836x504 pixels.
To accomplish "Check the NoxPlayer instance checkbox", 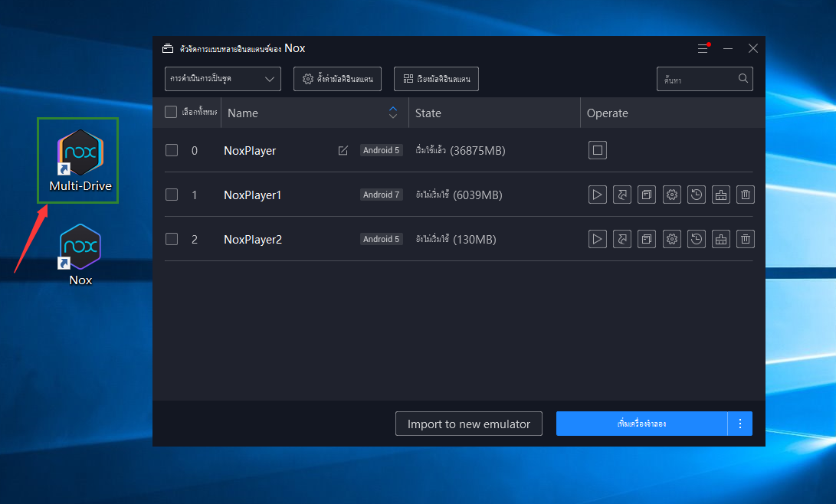I will [x=172, y=150].
